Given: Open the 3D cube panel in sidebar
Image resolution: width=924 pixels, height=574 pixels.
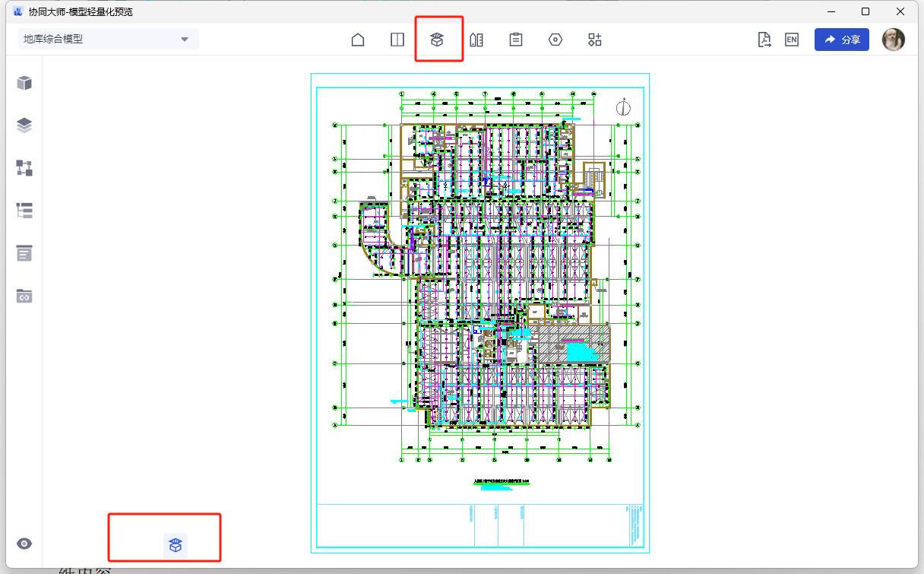Looking at the screenshot, I should tap(24, 83).
